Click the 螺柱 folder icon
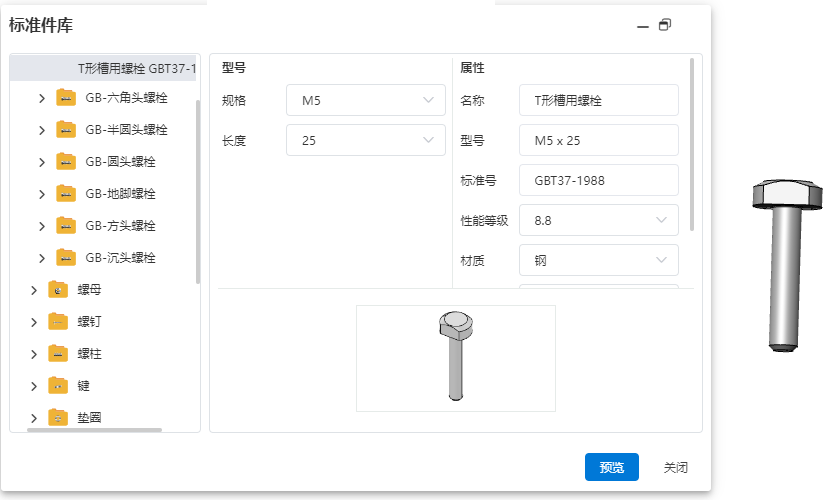This screenshot has width=827, height=500. pos(58,353)
